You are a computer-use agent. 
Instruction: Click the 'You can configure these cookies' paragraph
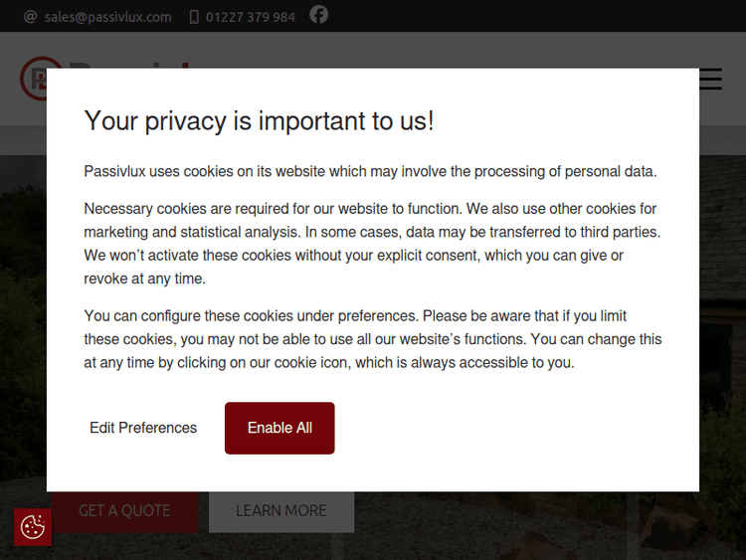click(x=370, y=339)
